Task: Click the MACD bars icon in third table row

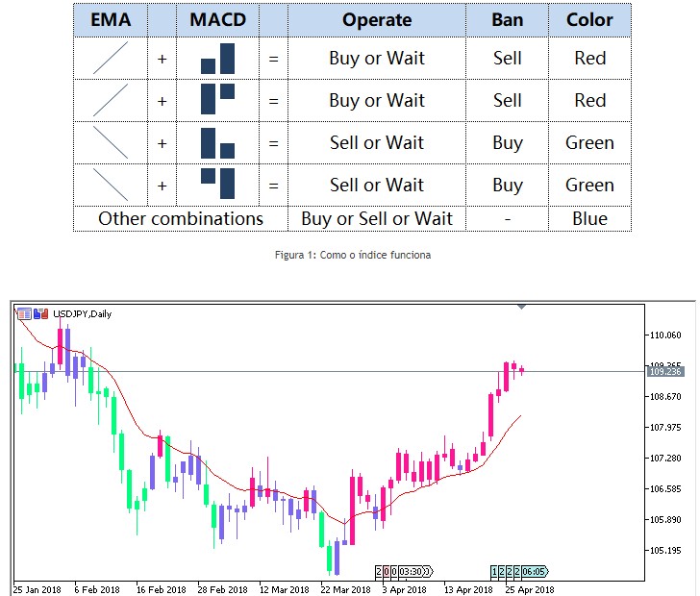Action: pyautogui.click(x=217, y=142)
